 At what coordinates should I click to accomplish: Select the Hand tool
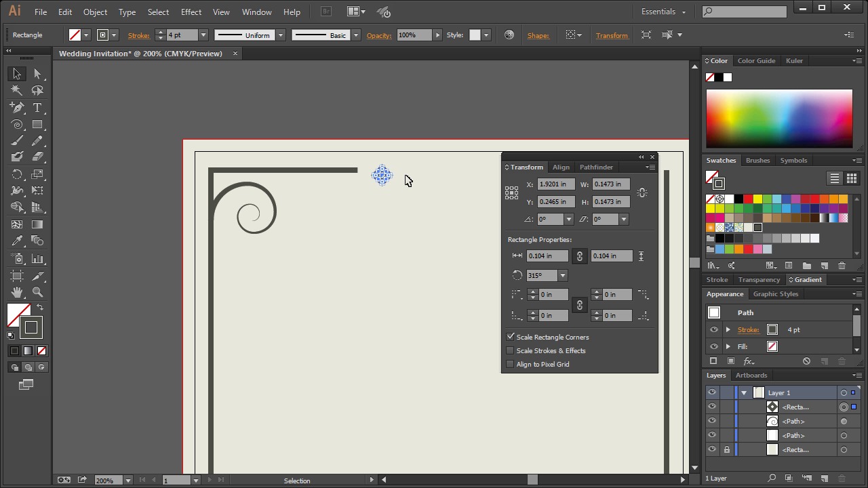[x=17, y=292]
